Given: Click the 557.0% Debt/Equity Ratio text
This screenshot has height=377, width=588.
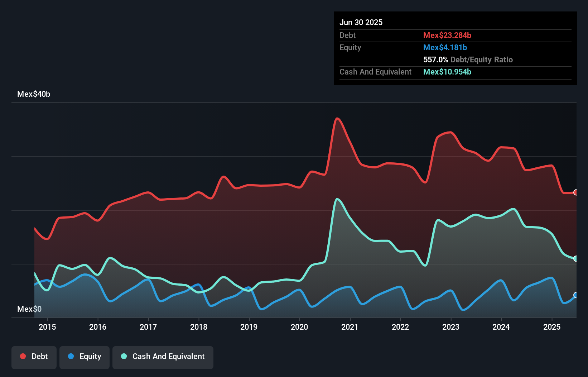Looking at the screenshot, I should pos(468,59).
